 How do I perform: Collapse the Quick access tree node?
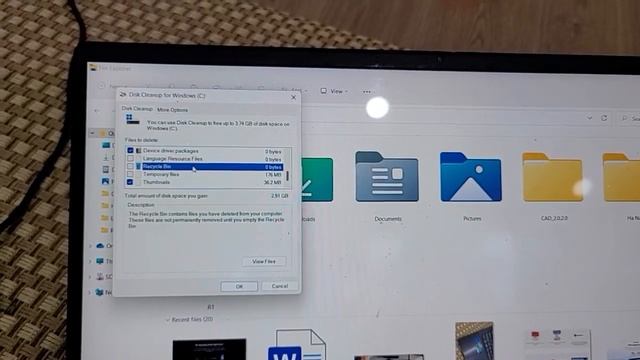(92, 133)
